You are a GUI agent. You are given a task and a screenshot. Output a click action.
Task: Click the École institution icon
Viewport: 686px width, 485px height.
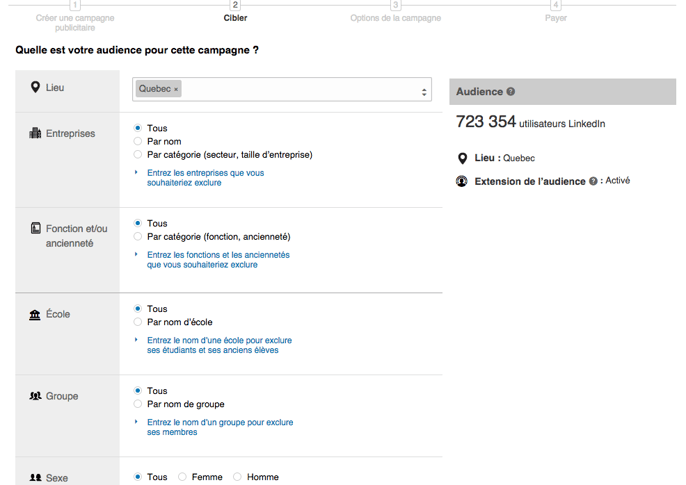(35, 314)
